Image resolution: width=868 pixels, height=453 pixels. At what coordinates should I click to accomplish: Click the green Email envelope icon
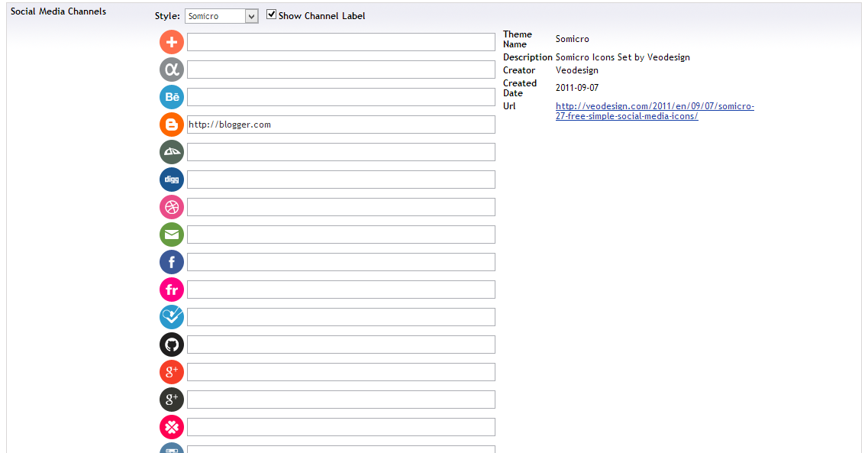click(x=172, y=235)
